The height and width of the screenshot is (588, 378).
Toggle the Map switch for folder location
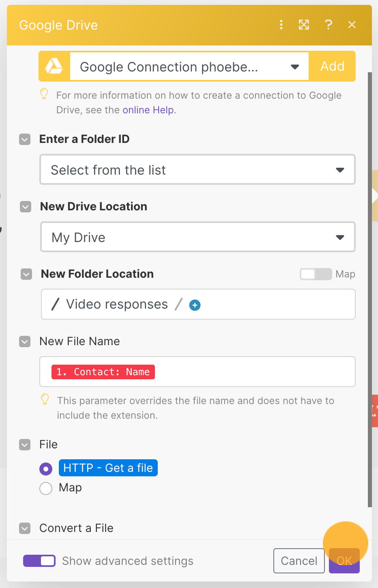click(x=316, y=274)
